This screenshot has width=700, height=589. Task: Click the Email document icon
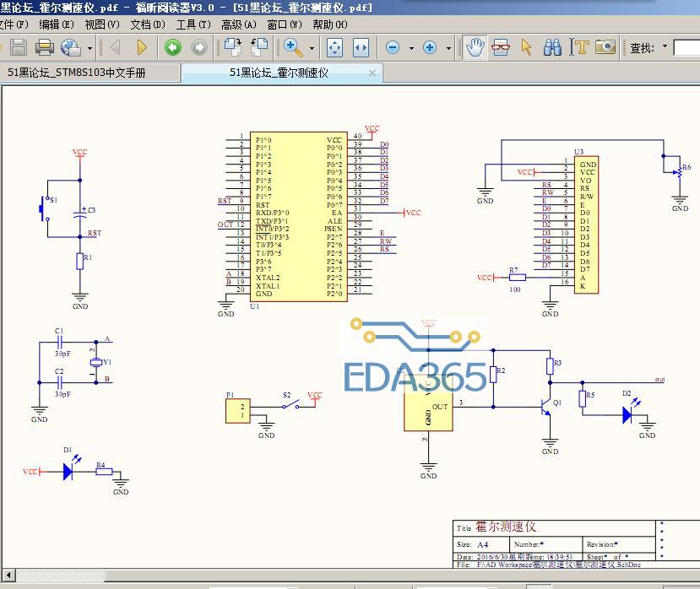[71, 47]
